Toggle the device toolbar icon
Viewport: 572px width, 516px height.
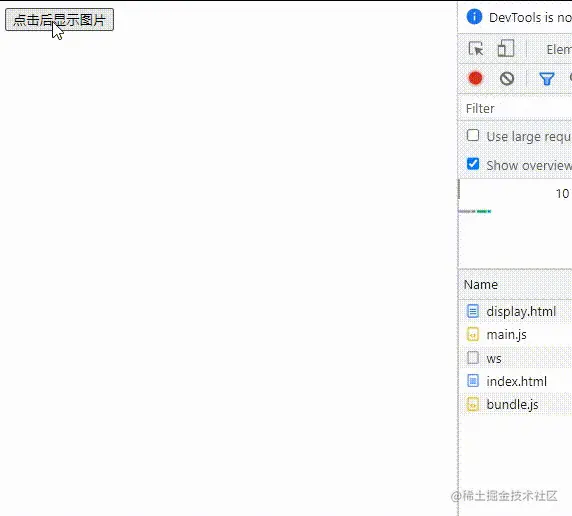[506, 48]
